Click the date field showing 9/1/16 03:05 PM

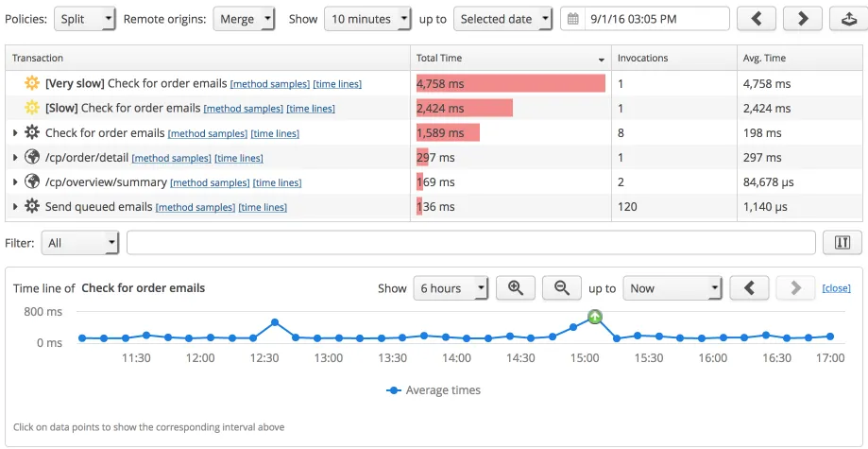coord(645,19)
